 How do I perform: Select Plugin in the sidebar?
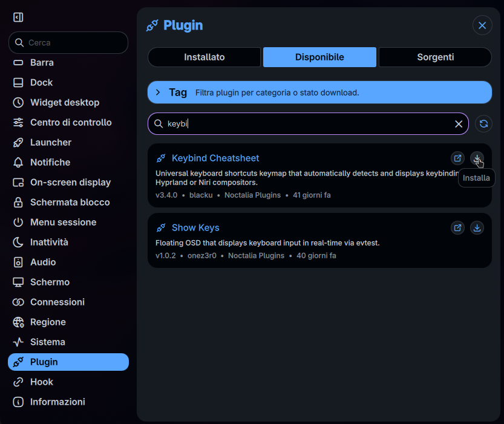click(x=68, y=362)
